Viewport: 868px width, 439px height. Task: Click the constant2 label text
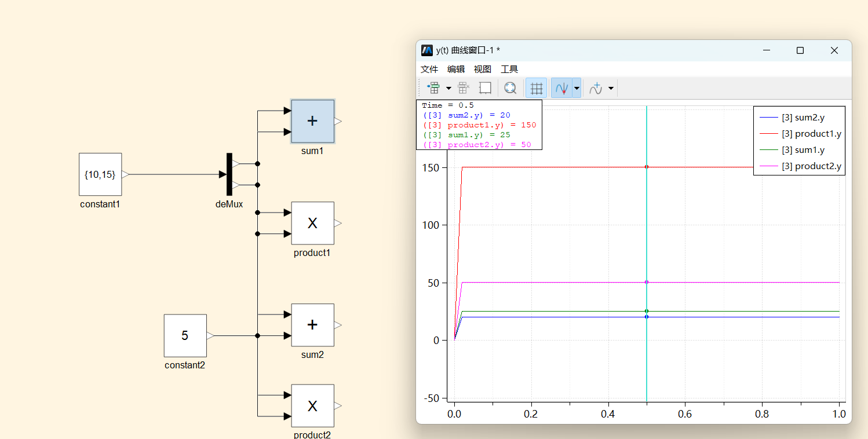(x=185, y=365)
